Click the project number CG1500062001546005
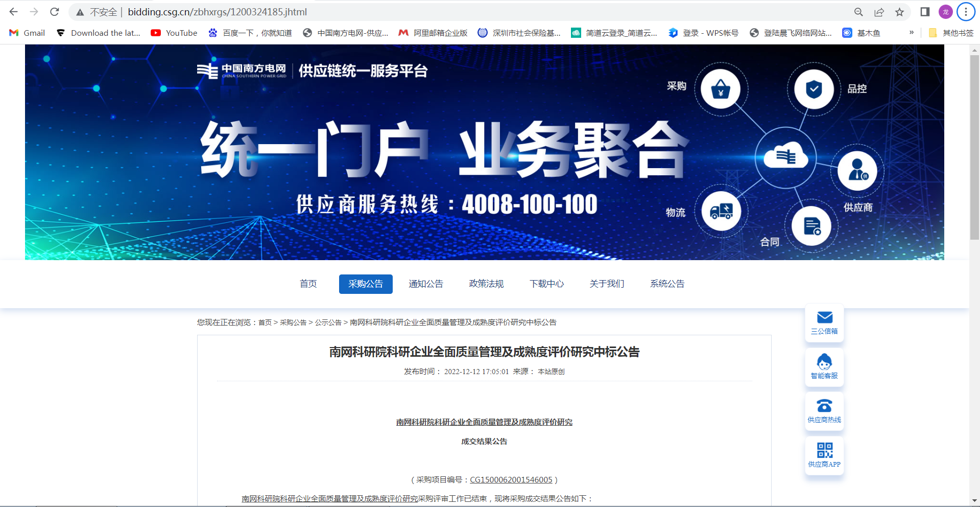 pyautogui.click(x=511, y=480)
